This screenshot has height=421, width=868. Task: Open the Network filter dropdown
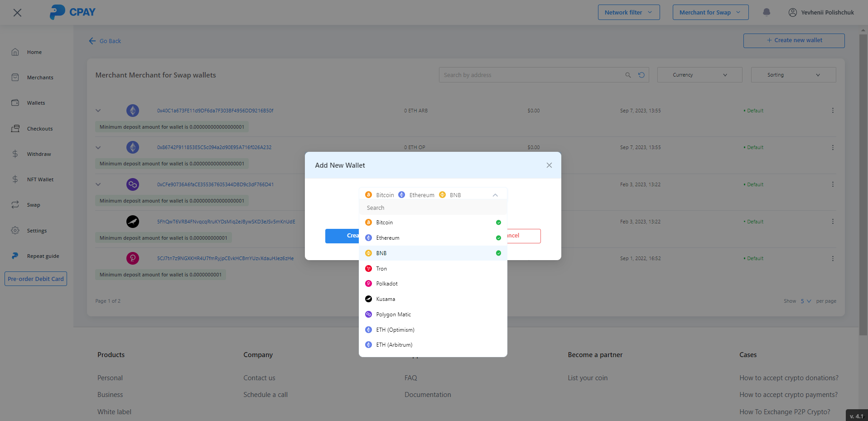point(628,13)
